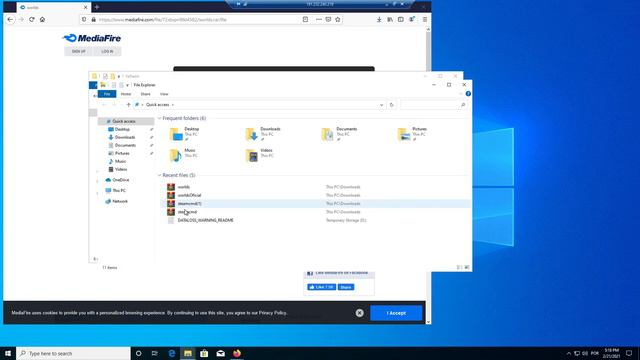Open Task View on the taskbar

click(x=155, y=353)
